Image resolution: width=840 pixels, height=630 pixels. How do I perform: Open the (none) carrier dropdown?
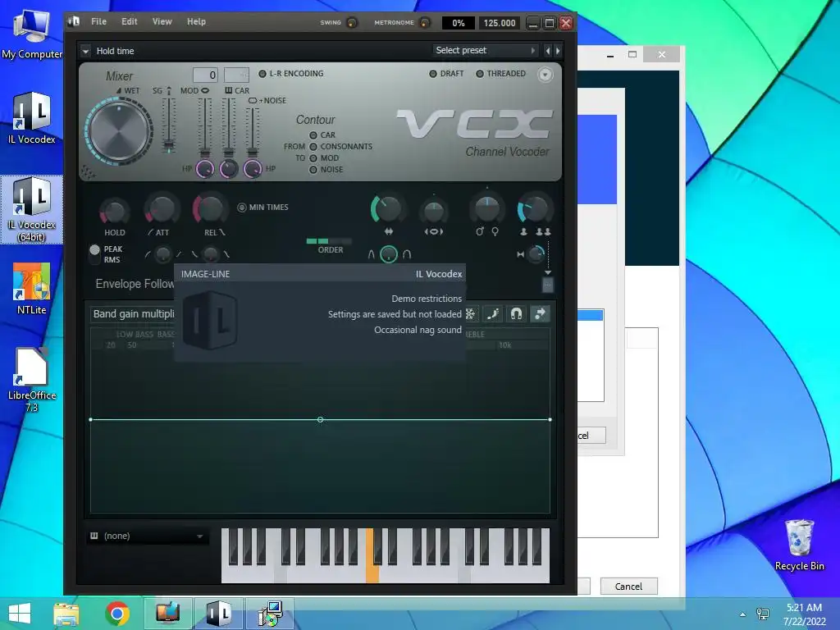tap(147, 536)
